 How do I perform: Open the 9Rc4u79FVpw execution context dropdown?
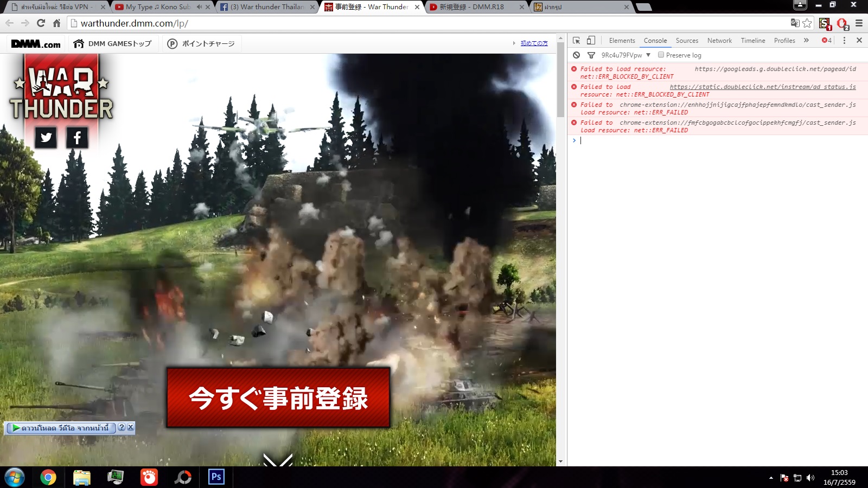(x=626, y=55)
